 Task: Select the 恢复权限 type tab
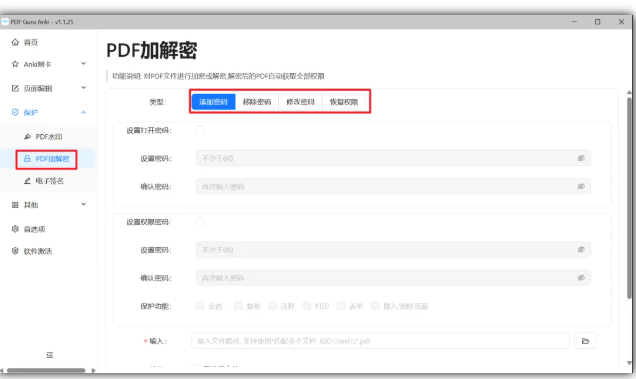click(x=344, y=102)
